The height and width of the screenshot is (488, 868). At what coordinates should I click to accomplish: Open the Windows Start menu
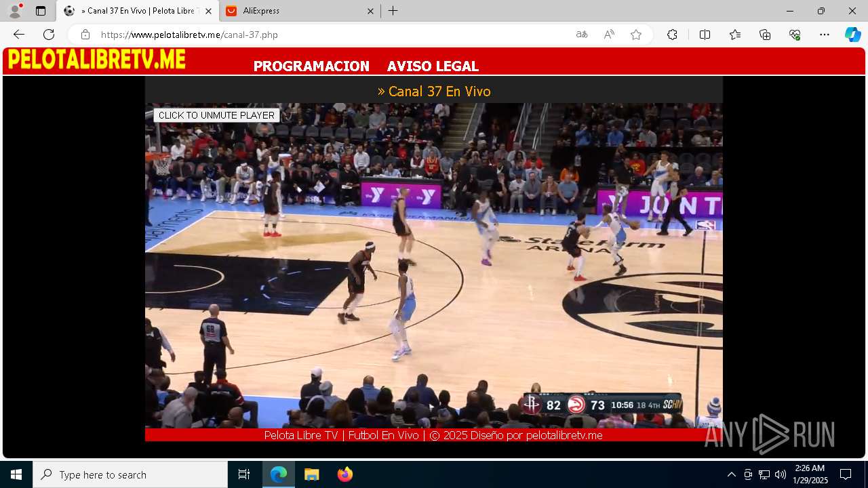tap(16, 474)
